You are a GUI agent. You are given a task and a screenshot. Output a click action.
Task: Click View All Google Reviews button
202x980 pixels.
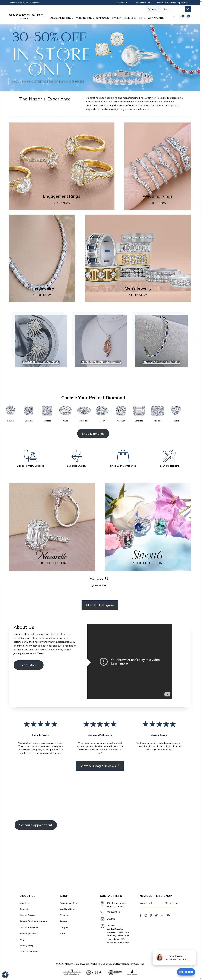tap(100, 766)
